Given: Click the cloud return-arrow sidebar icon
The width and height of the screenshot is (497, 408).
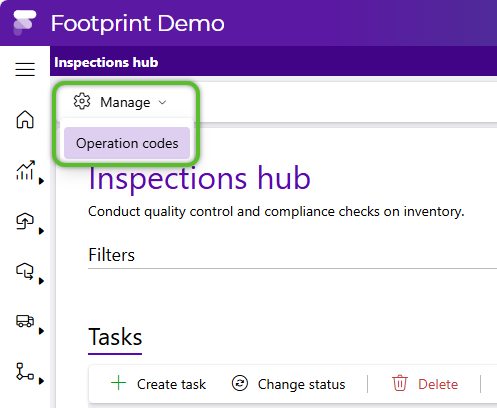Looking at the screenshot, I should click(x=25, y=271).
